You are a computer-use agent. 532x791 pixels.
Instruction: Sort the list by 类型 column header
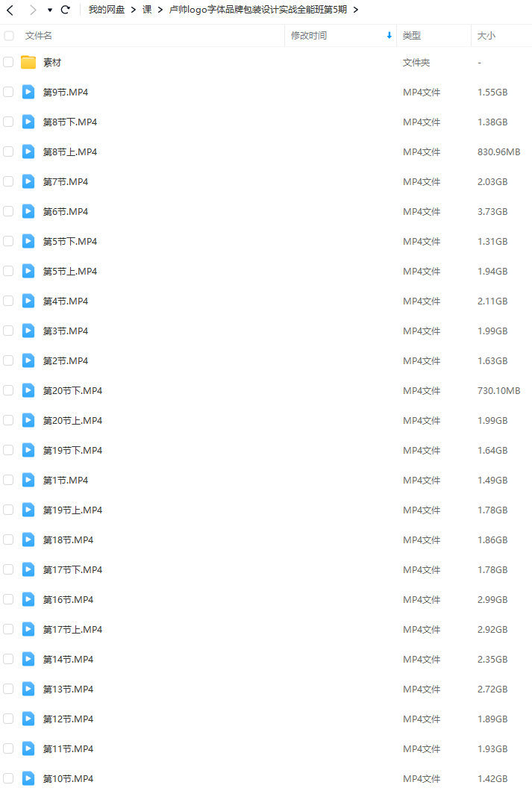coord(411,36)
